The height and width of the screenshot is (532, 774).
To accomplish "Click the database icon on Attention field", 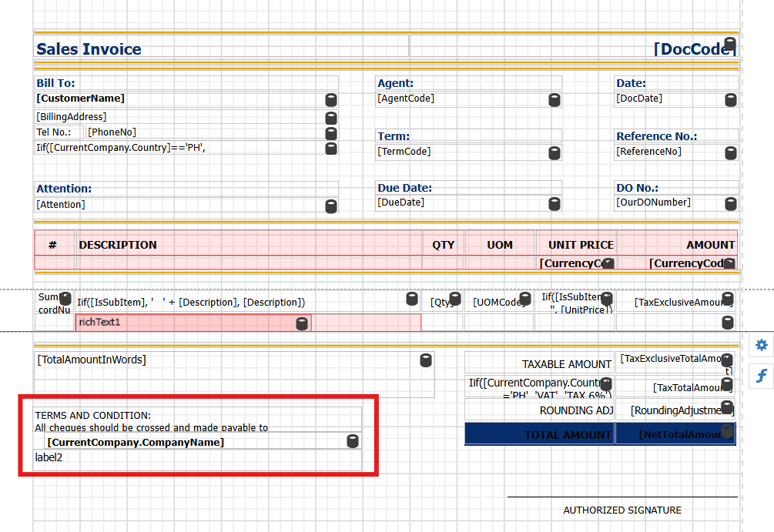I will (x=331, y=206).
